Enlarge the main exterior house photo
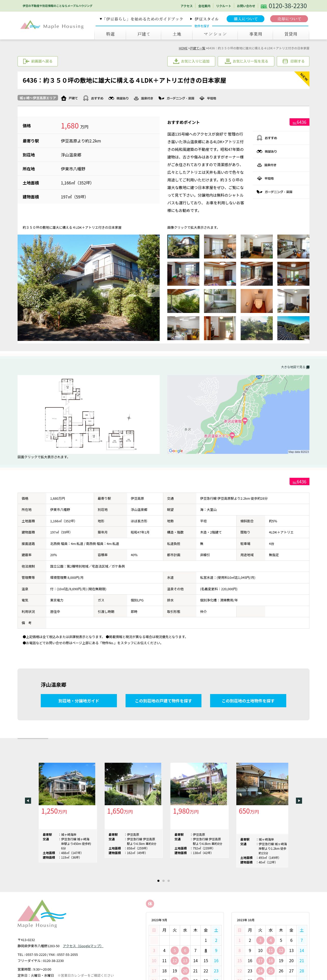 click(x=88, y=287)
